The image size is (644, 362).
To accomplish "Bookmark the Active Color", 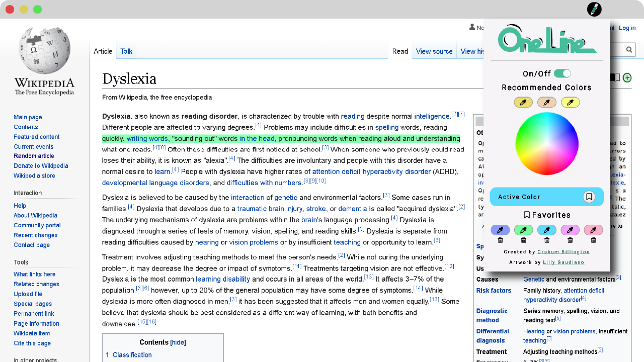I will 589,197.
